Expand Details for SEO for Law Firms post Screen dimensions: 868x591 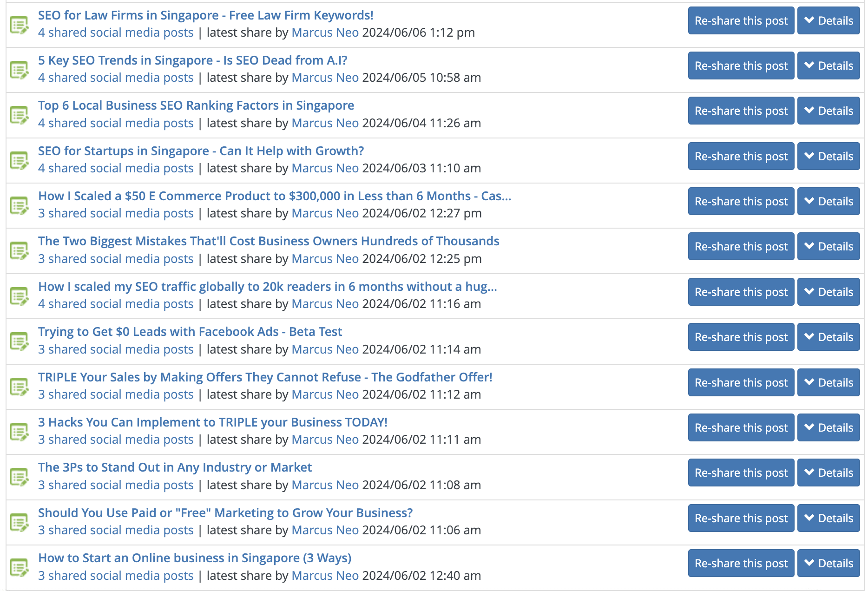click(828, 21)
